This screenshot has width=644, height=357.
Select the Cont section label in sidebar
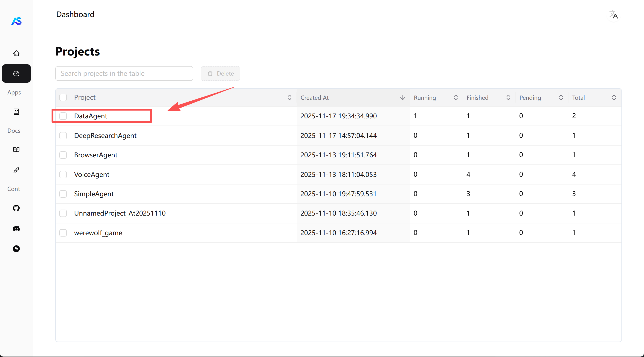click(14, 189)
